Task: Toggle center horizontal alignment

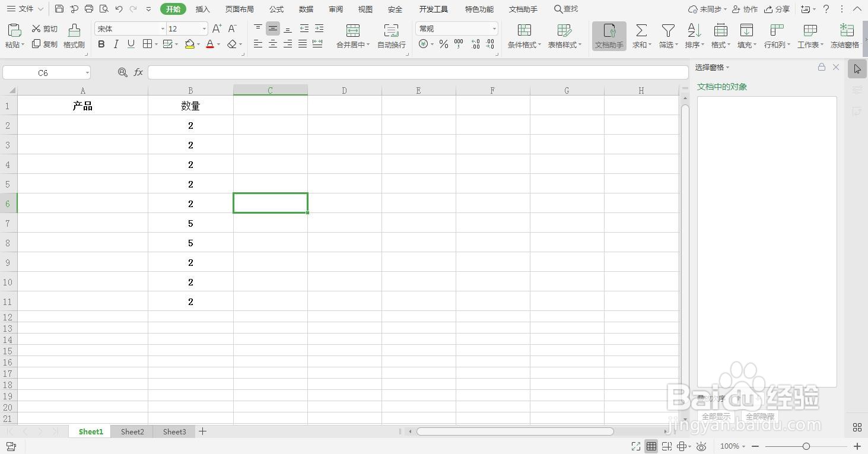Action: pos(273,44)
